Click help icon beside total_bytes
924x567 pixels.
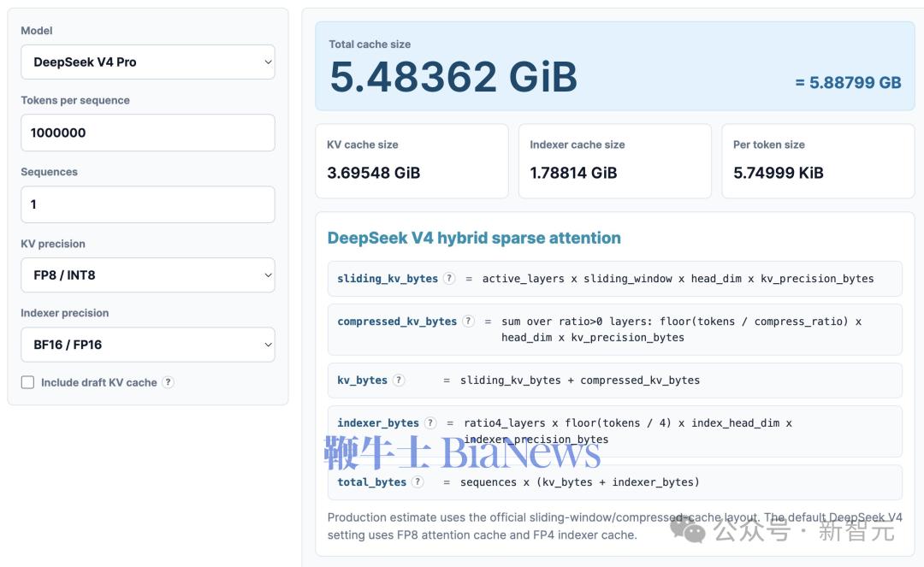[418, 481]
